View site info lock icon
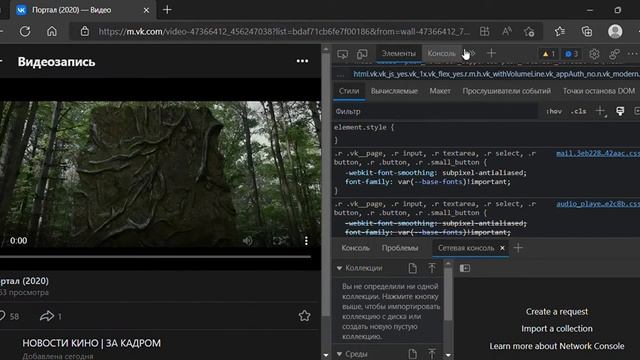Screen dimensions: 640x360 pos(84,31)
